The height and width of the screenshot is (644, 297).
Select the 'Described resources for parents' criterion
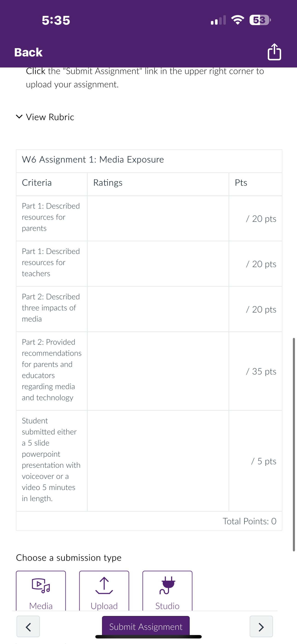(x=52, y=217)
